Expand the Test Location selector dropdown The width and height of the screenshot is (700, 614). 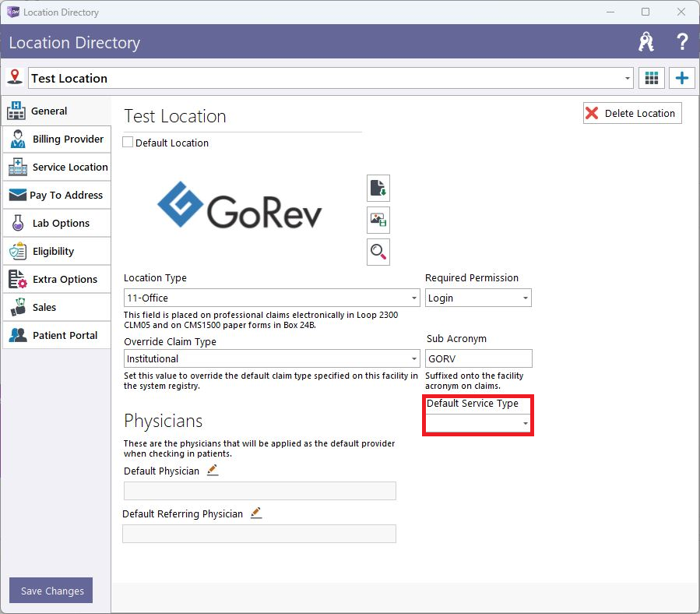[x=628, y=79]
